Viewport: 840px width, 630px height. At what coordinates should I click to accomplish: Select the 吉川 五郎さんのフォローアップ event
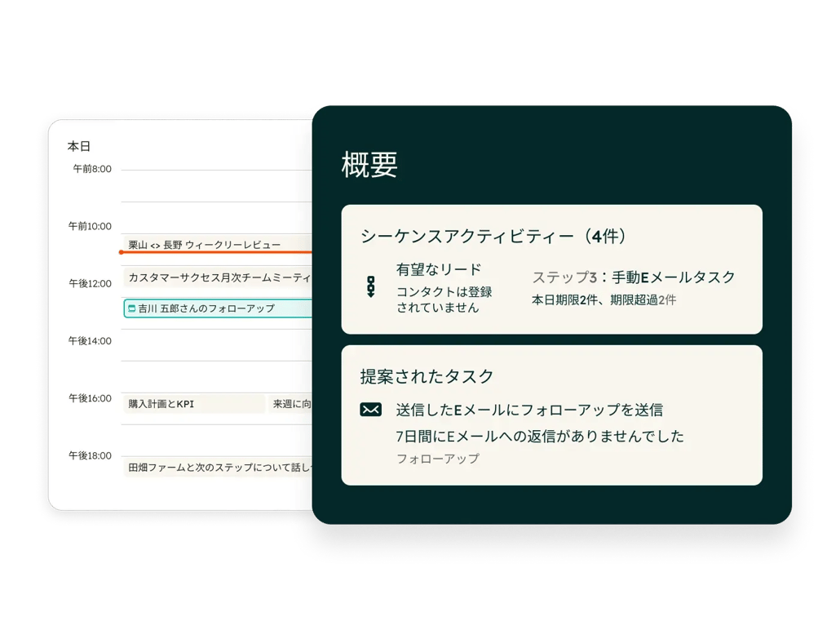click(x=218, y=308)
